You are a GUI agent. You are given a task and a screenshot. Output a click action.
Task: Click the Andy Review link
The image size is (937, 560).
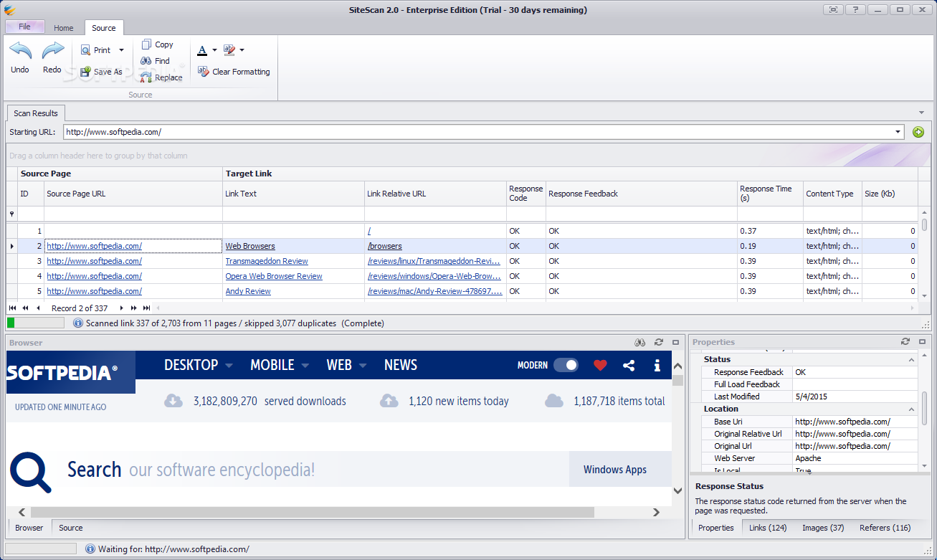coord(248,291)
